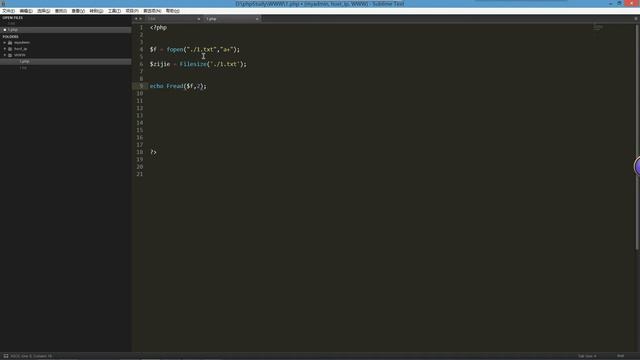
Task: Close the 1.txt editor tab
Action: click(x=199, y=19)
